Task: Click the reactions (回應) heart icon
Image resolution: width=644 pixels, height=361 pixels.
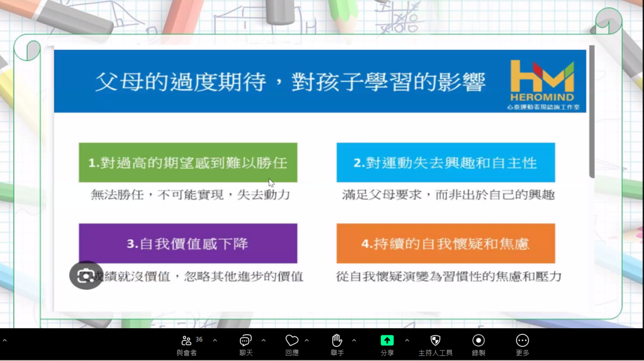Action: pos(292,341)
